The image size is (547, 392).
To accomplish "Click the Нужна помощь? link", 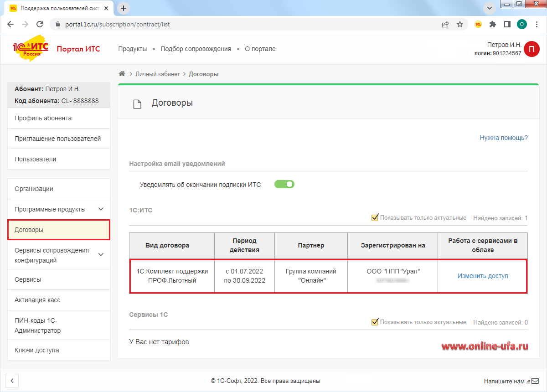I will tap(504, 138).
